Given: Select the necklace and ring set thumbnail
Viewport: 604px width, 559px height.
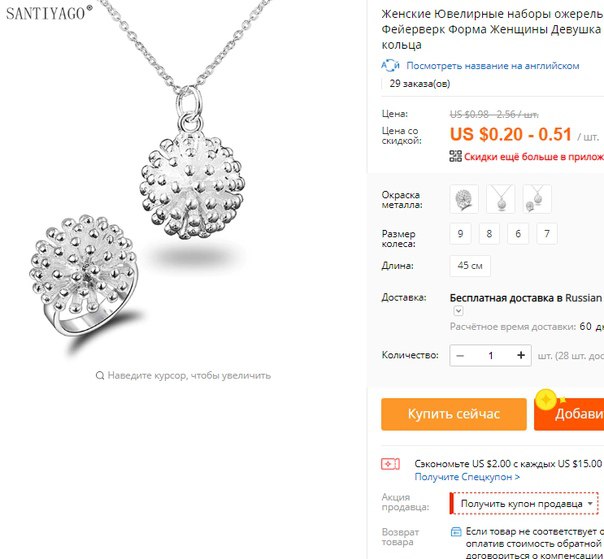Looking at the screenshot, I should pos(537,199).
